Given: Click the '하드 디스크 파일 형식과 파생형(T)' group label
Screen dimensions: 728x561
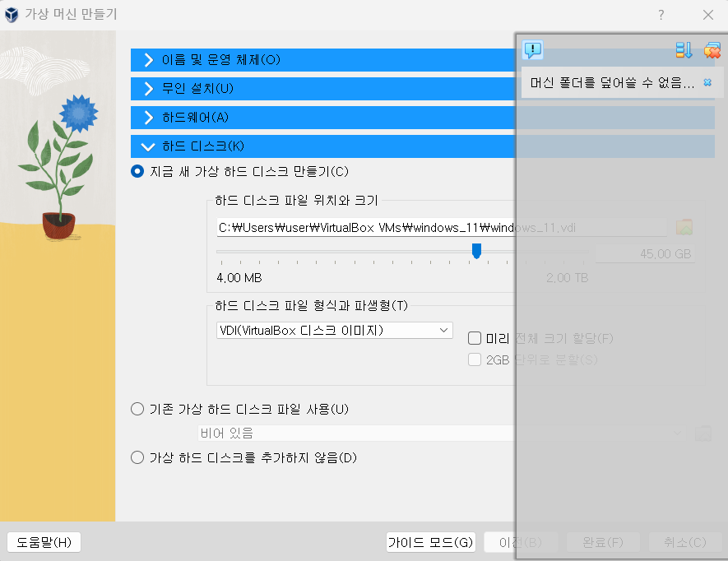Looking at the screenshot, I should click(x=311, y=305).
